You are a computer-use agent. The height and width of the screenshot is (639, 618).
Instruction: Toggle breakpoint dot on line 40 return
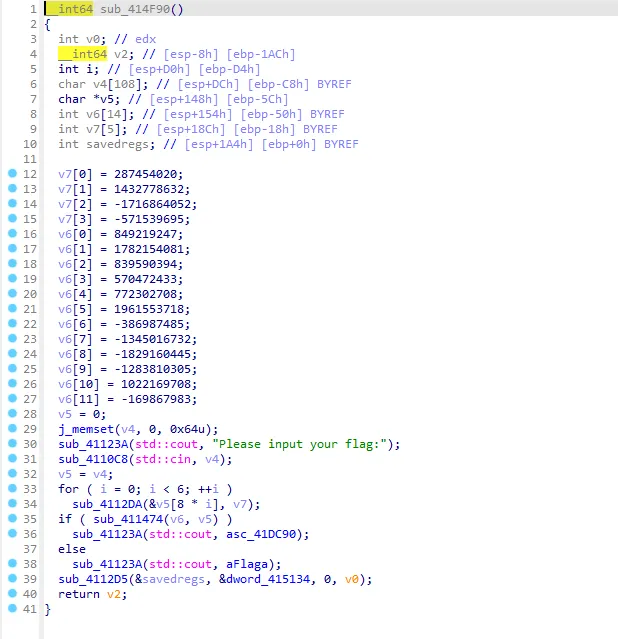tap(12, 594)
